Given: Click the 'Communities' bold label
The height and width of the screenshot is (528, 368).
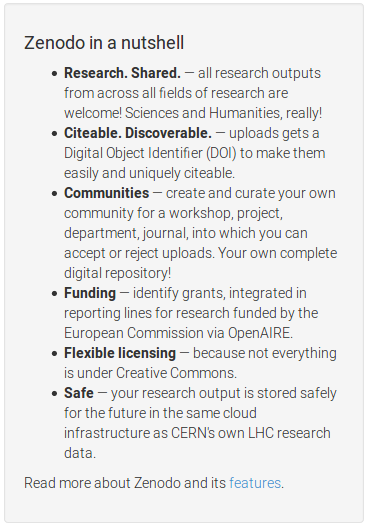Looking at the screenshot, I should 106,193.
